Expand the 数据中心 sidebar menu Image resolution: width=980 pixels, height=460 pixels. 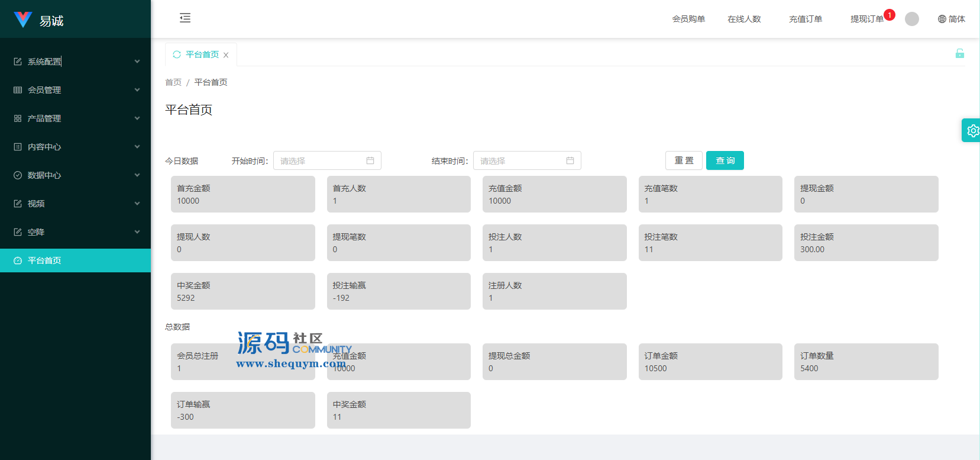75,175
